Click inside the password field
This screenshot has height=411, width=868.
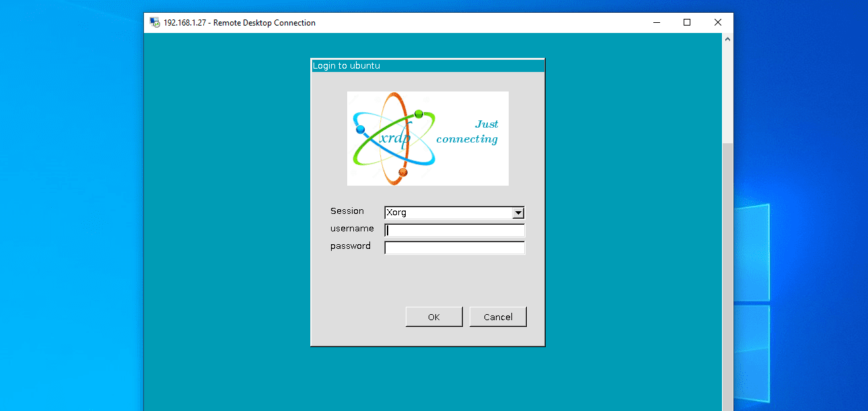click(454, 247)
